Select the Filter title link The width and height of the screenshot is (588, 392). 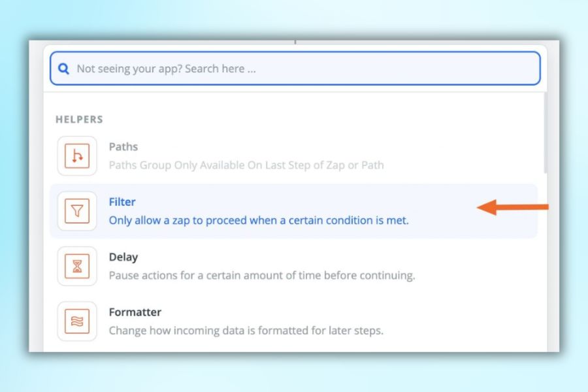click(x=122, y=202)
